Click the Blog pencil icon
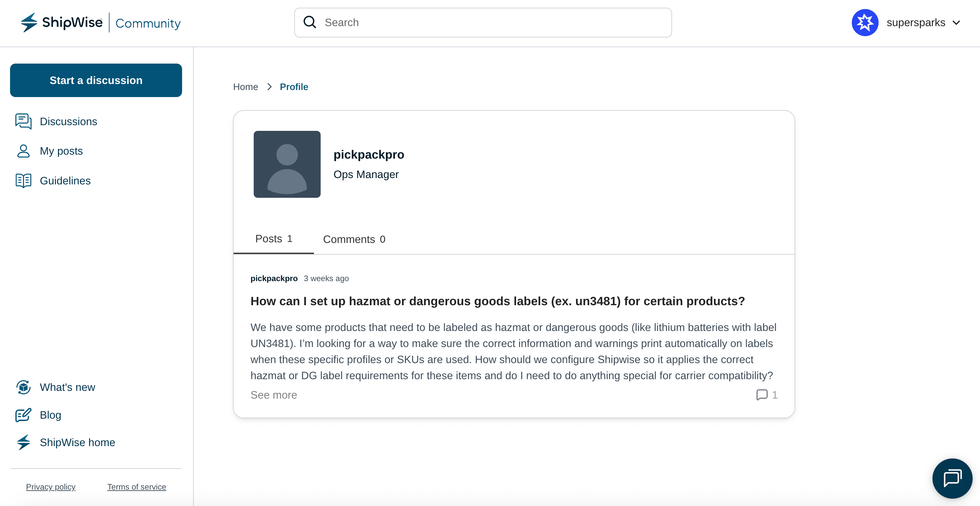Image resolution: width=980 pixels, height=506 pixels. (23, 415)
